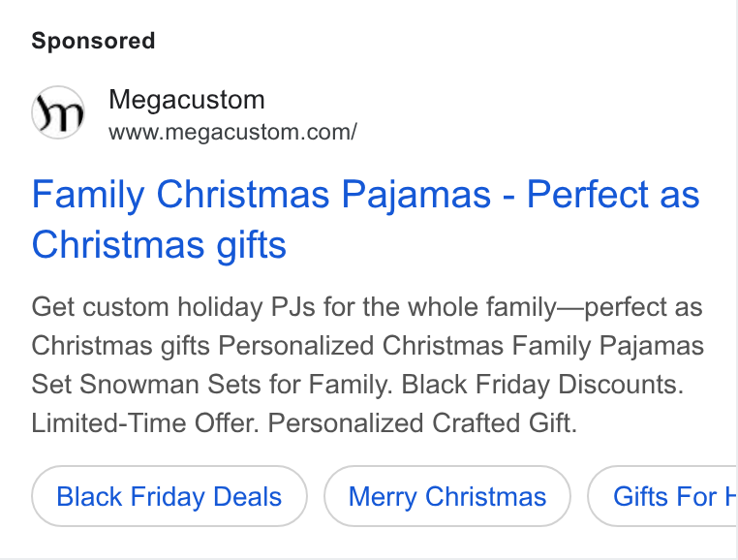This screenshot has width=738, height=560.
Task: Click the www.megacustom.com/ URL text
Action: coord(233,132)
